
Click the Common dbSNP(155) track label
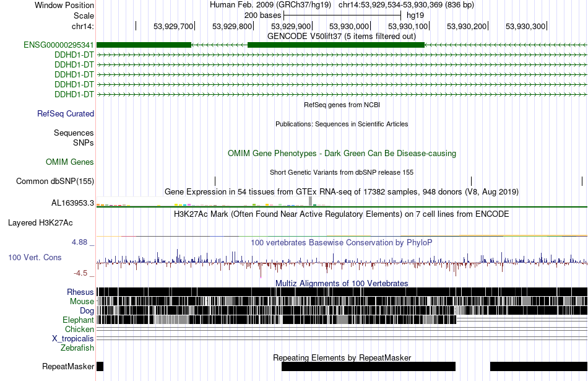[55, 182]
